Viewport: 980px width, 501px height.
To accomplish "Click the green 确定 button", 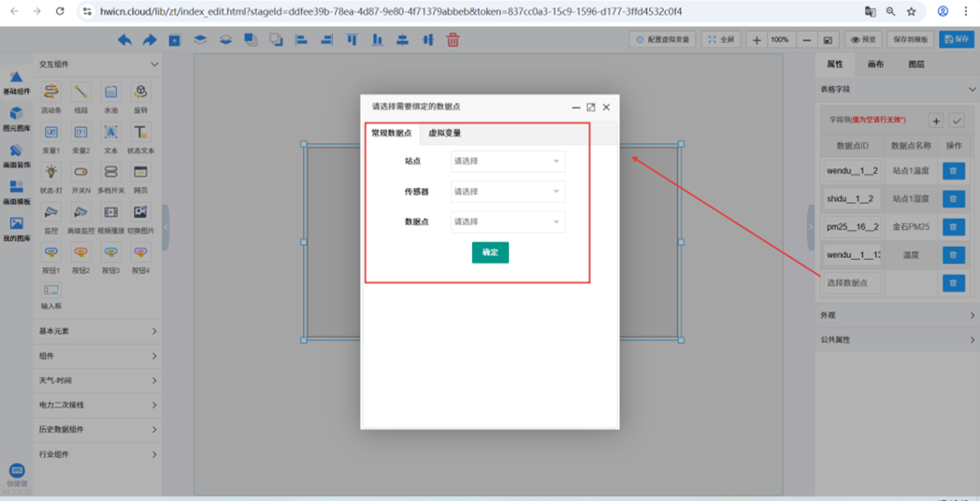I will coord(490,252).
